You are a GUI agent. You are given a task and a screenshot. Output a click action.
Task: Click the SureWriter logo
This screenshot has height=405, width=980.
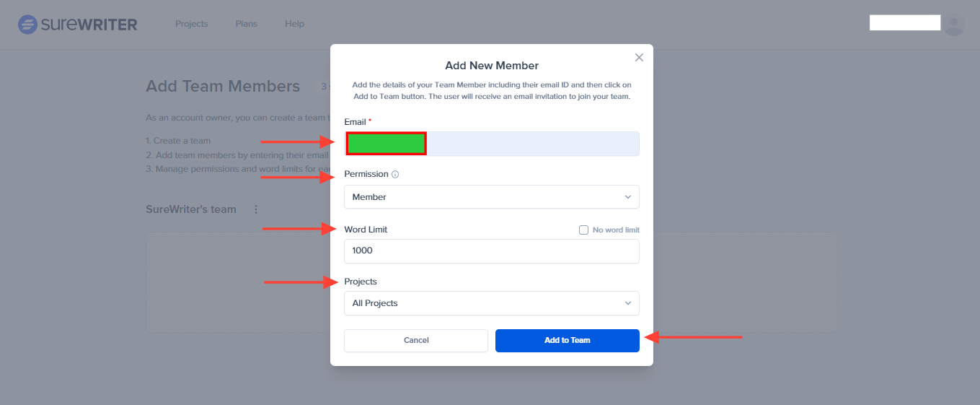(x=78, y=25)
